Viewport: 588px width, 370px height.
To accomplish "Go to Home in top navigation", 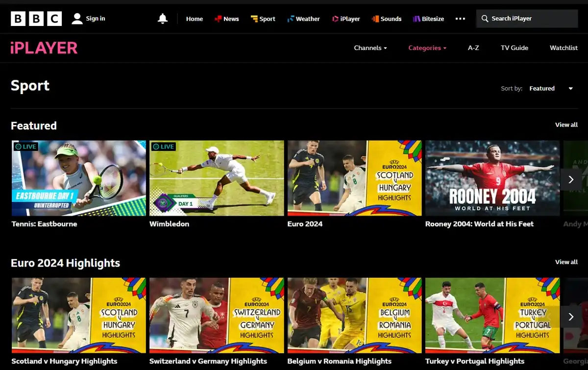I will coord(195,19).
